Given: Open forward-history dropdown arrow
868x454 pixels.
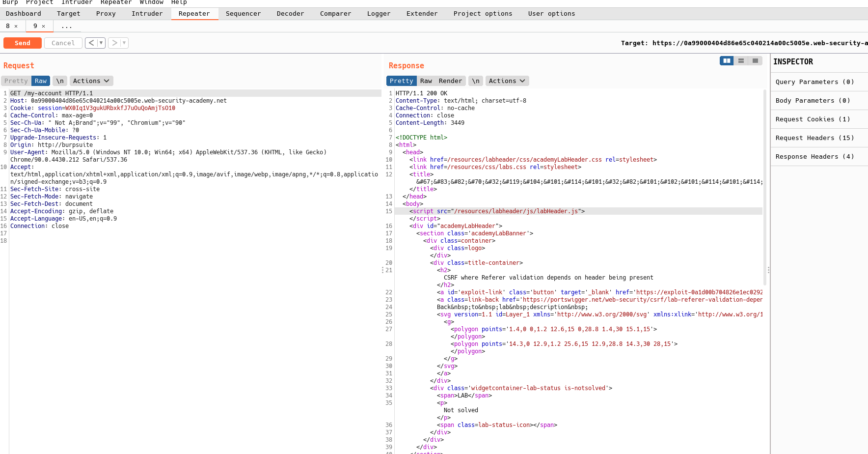Looking at the screenshot, I should coord(124,43).
